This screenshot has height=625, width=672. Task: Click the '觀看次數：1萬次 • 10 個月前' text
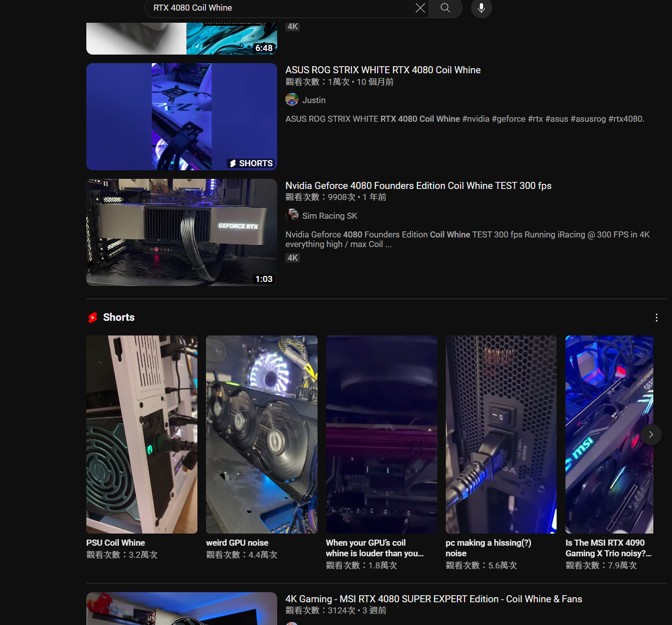click(x=340, y=82)
